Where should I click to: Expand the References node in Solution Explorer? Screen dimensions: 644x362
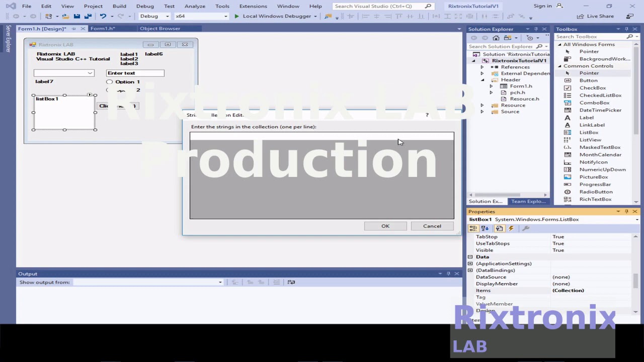pos(482,67)
